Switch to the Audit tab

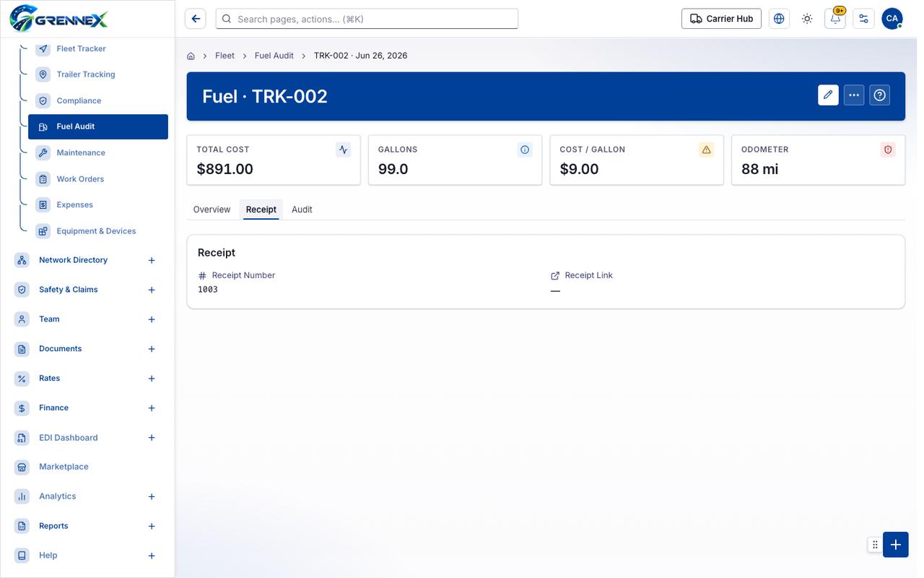point(302,210)
